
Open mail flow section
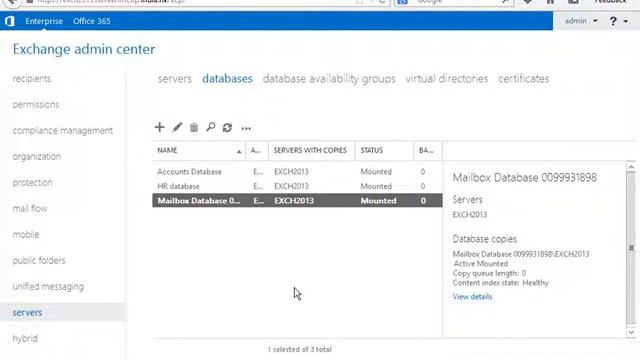30,209
